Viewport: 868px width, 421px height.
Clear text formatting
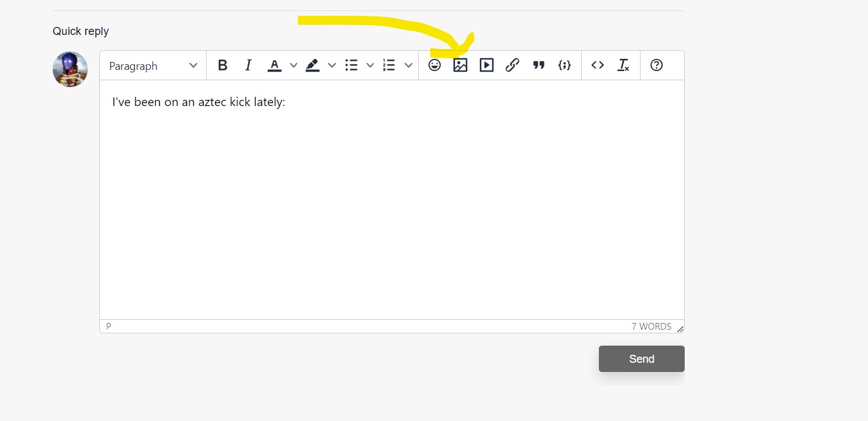tap(623, 65)
